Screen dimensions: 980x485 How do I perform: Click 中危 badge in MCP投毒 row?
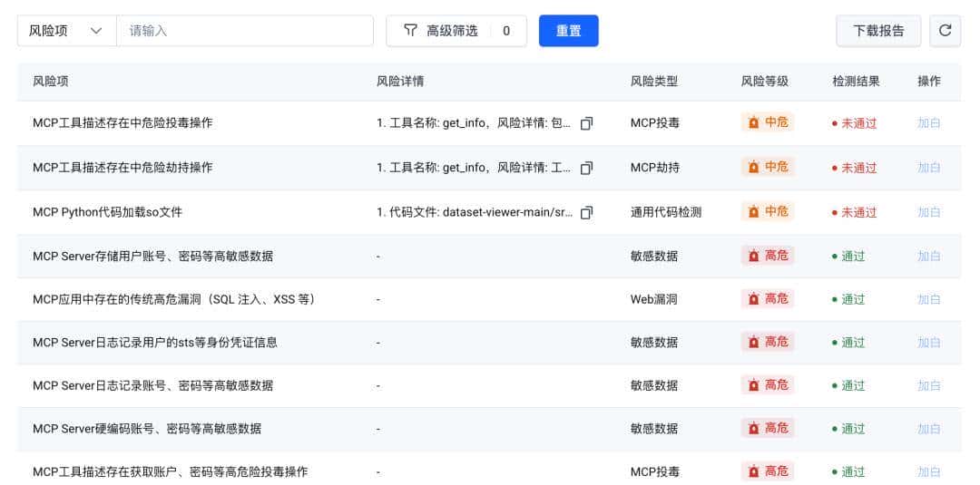click(767, 122)
